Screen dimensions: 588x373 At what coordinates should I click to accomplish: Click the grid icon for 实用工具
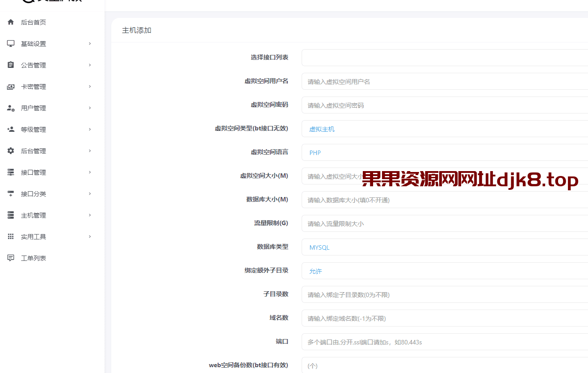tap(10, 236)
